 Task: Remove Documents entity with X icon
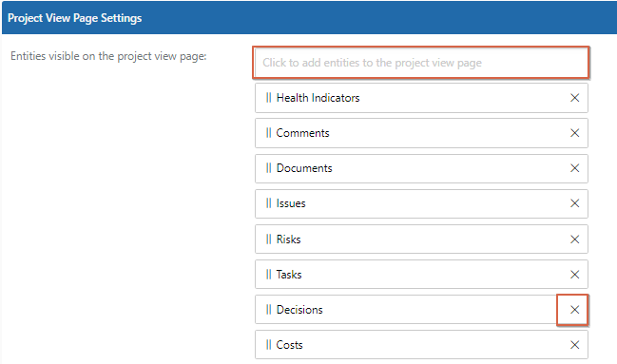pos(574,168)
